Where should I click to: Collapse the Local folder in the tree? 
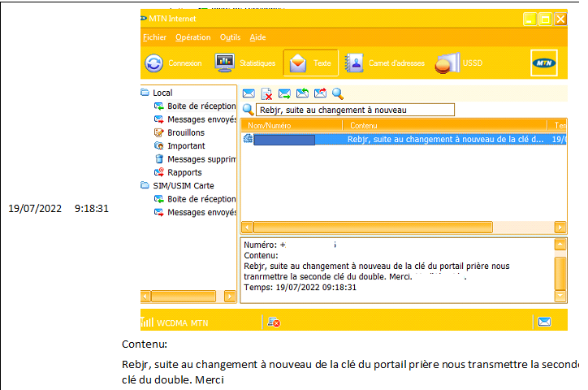click(145, 93)
